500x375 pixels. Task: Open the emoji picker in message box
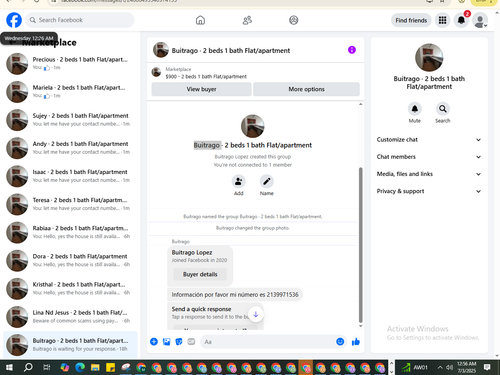click(x=340, y=342)
